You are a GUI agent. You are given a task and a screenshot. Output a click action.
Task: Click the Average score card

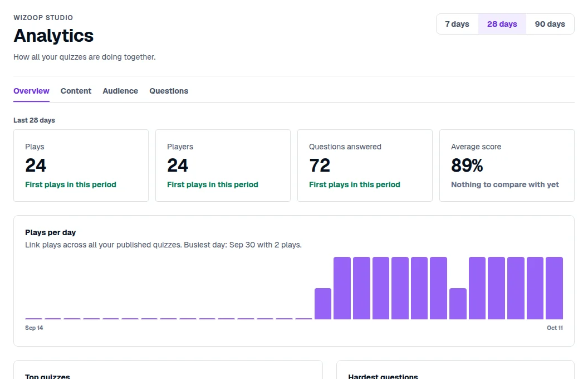pyautogui.click(x=507, y=166)
